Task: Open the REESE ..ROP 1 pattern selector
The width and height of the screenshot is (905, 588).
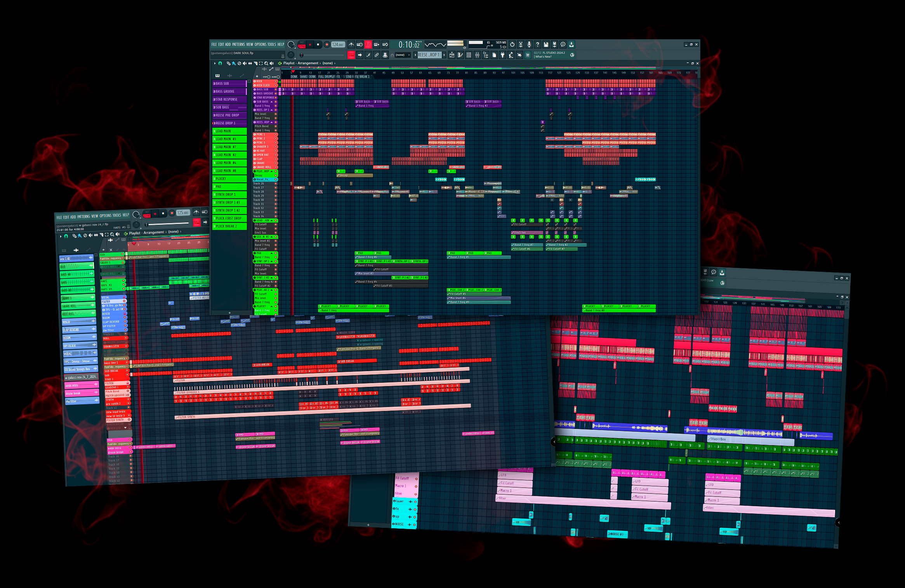Action: pyautogui.click(x=429, y=55)
